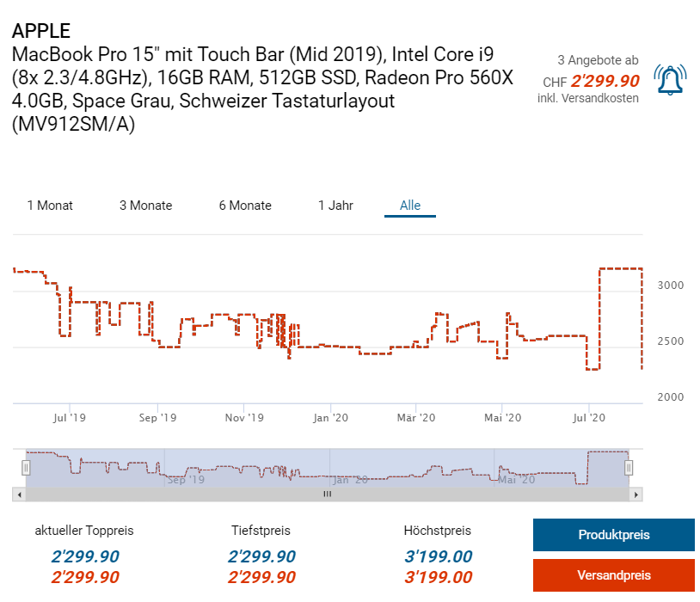Click the Höchstpreis label

tap(437, 531)
